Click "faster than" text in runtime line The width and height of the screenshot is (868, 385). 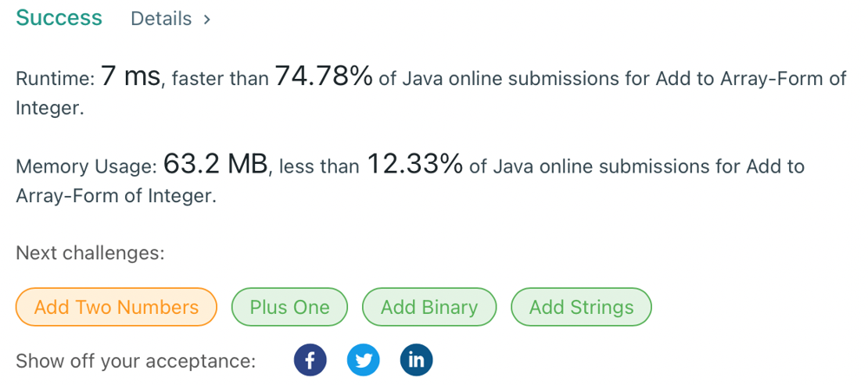[x=220, y=79]
